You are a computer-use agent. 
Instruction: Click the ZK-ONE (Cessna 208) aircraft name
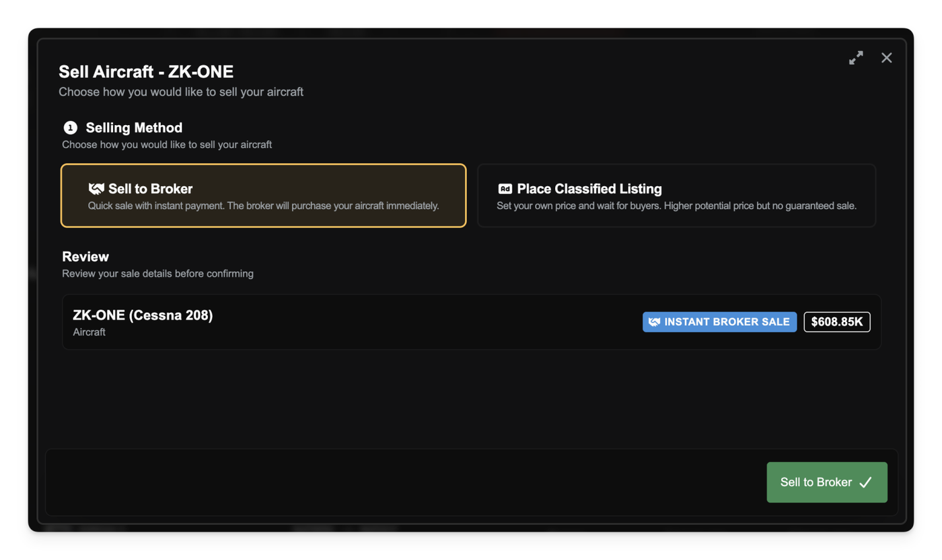[x=143, y=315]
